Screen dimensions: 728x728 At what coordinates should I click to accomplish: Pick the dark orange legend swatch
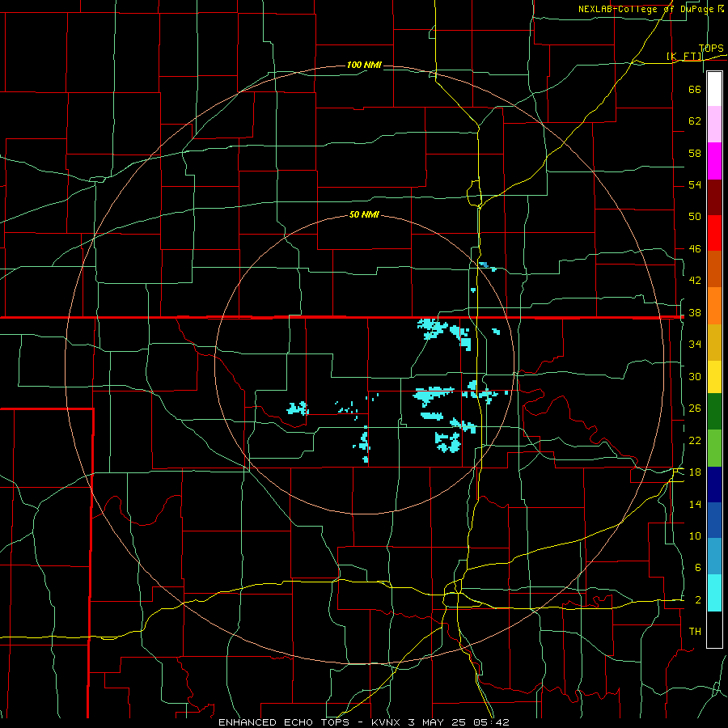click(x=714, y=269)
